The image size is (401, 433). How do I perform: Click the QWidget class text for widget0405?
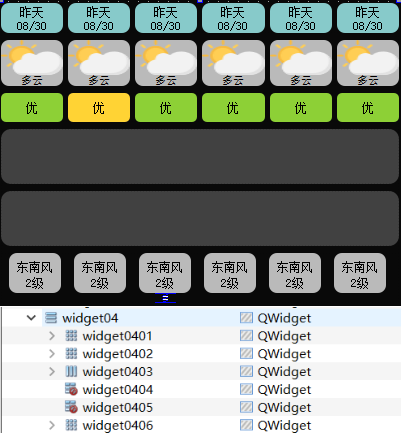(284, 408)
